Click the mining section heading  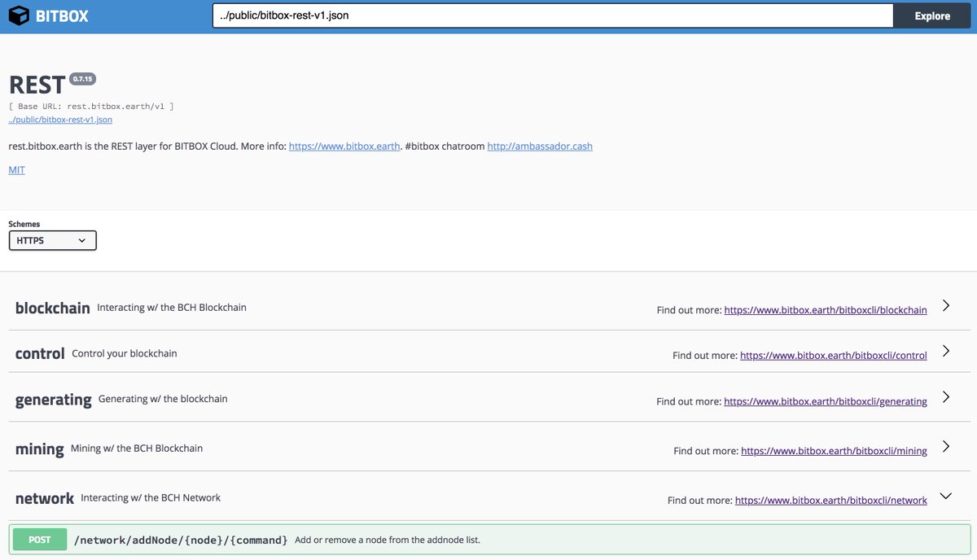(x=40, y=448)
